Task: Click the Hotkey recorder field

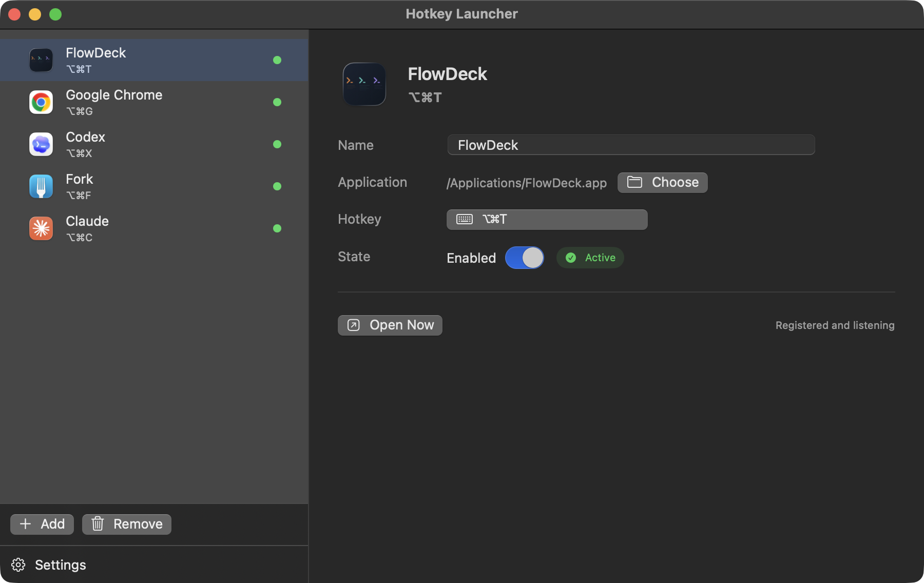Action: [547, 220]
